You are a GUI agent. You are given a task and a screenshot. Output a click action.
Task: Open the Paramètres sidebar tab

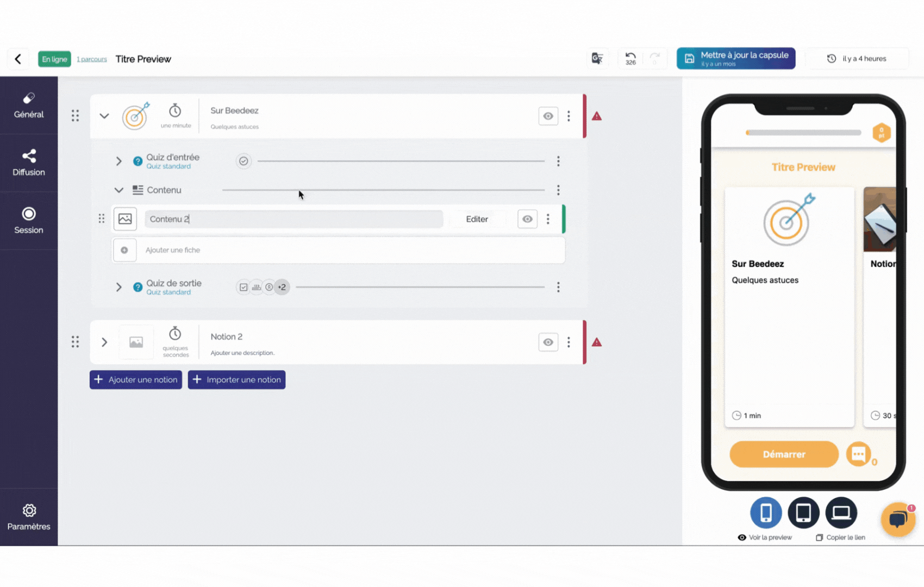pyautogui.click(x=29, y=517)
